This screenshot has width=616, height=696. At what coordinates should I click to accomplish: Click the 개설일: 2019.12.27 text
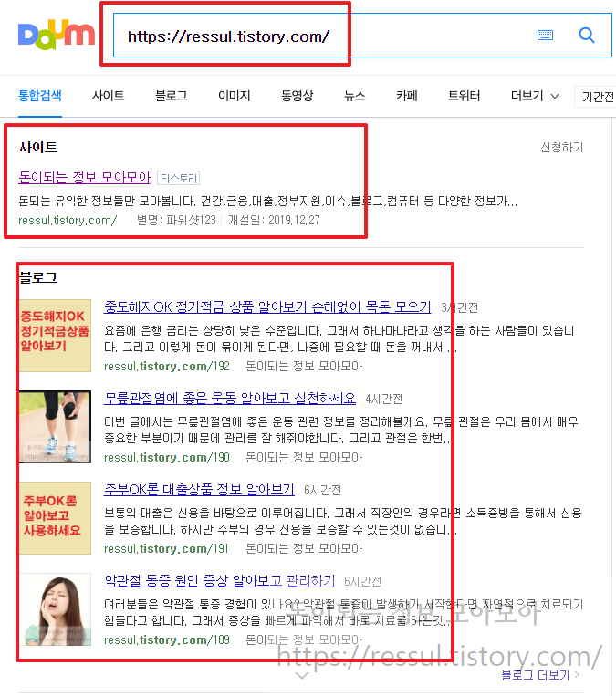tap(274, 220)
